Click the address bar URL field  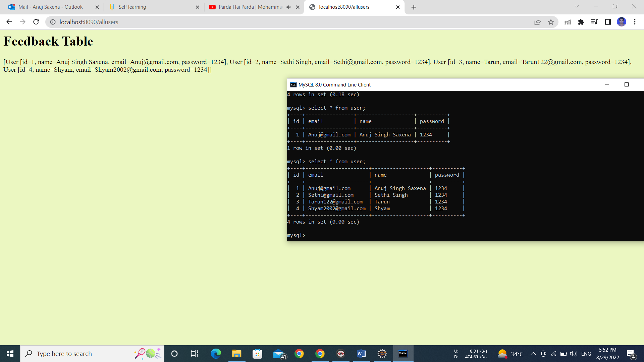coord(235,22)
